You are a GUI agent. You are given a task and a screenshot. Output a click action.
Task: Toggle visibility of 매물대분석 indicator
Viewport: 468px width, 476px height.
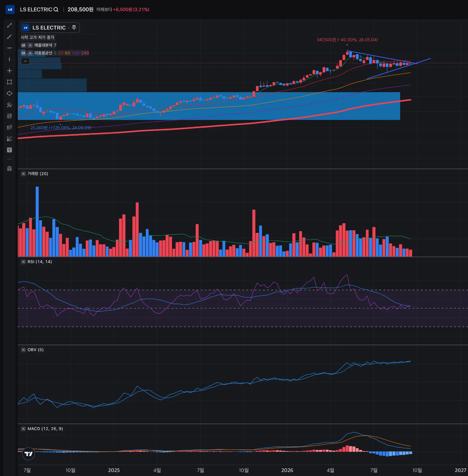coord(23,45)
